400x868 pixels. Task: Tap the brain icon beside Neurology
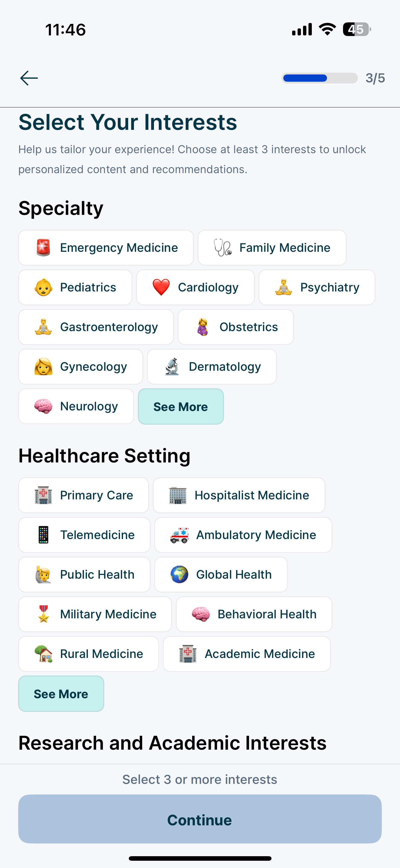point(44,406)
